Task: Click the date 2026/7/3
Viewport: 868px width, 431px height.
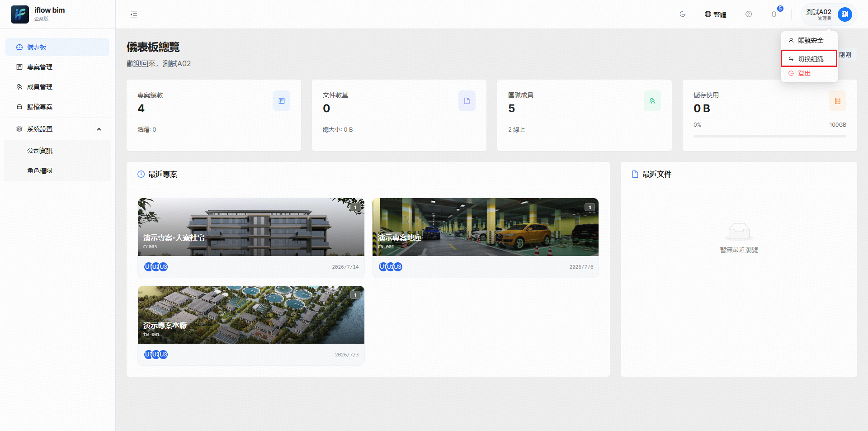Action: pyautogui.click(x=347, y=355)
